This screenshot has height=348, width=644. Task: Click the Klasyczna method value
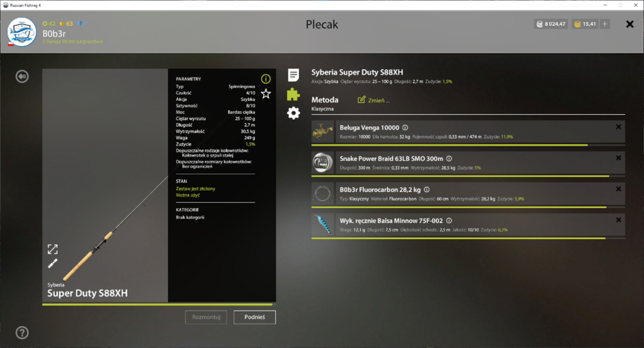(323, 109)
